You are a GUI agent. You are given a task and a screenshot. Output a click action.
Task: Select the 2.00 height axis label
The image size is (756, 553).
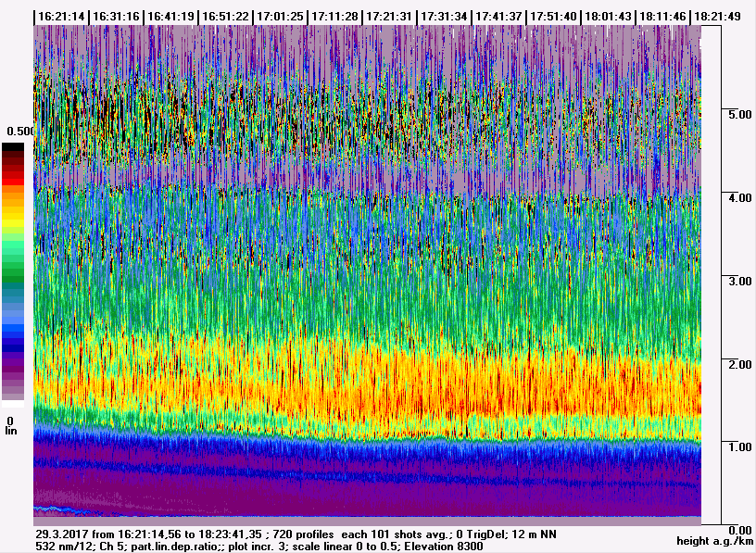tap(739, 364)
